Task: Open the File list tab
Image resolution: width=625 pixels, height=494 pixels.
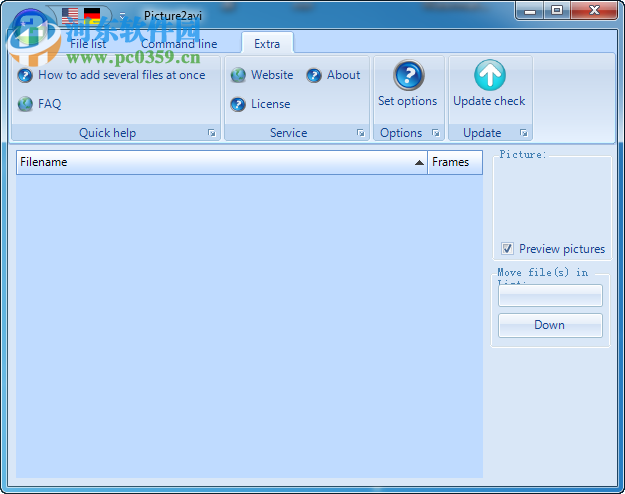Action: tap(88, 43)
